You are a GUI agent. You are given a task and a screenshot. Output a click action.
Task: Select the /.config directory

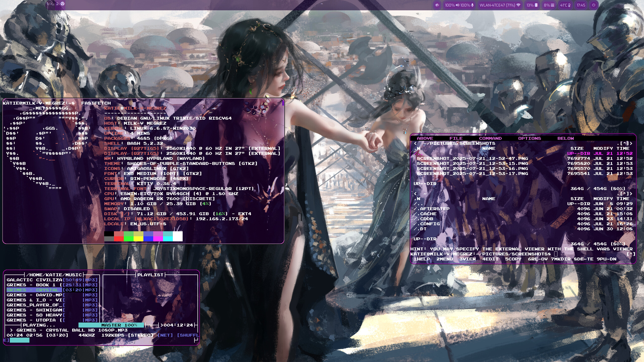point(523,224)
